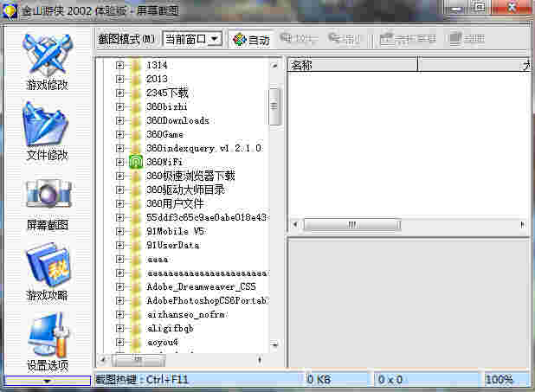Expand the 360WiFi tree node
This screenshot has height=392, width=535.
coord(119,162)
